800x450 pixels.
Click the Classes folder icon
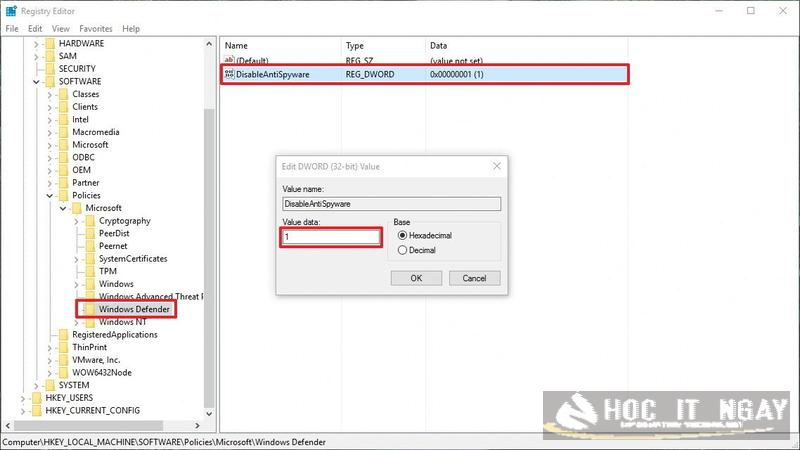pos(63,94)
